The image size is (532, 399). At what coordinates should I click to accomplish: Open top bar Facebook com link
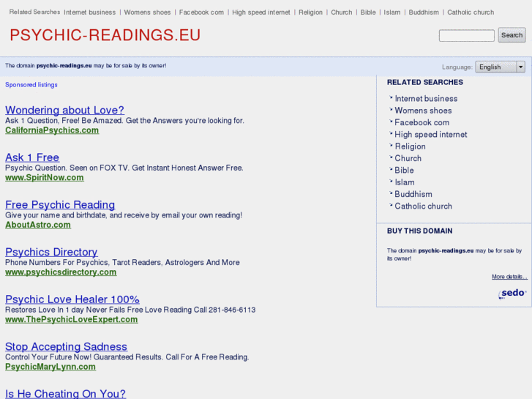(x=201, y=12)
